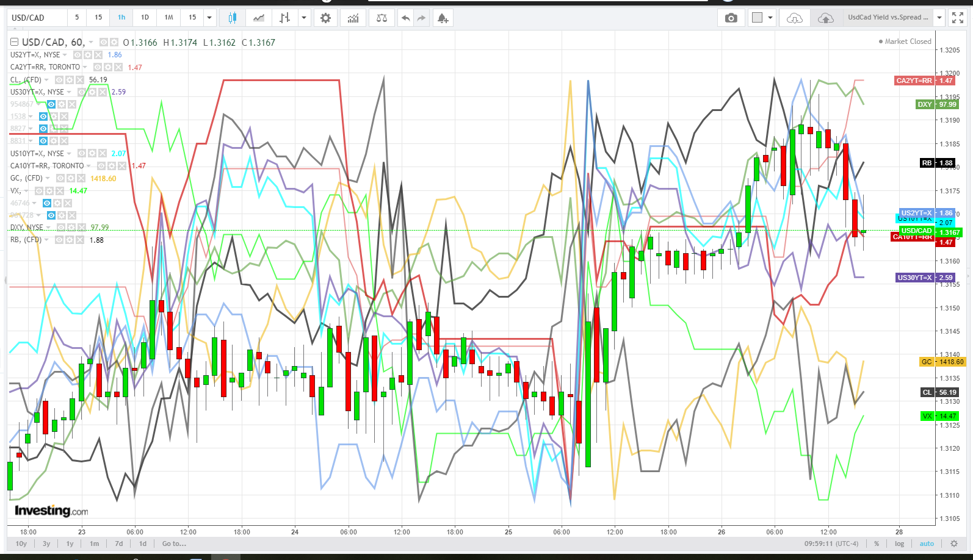Set time range to 7d
The height and width of the screenshot is (560, 973).
[x=119, y=544]
